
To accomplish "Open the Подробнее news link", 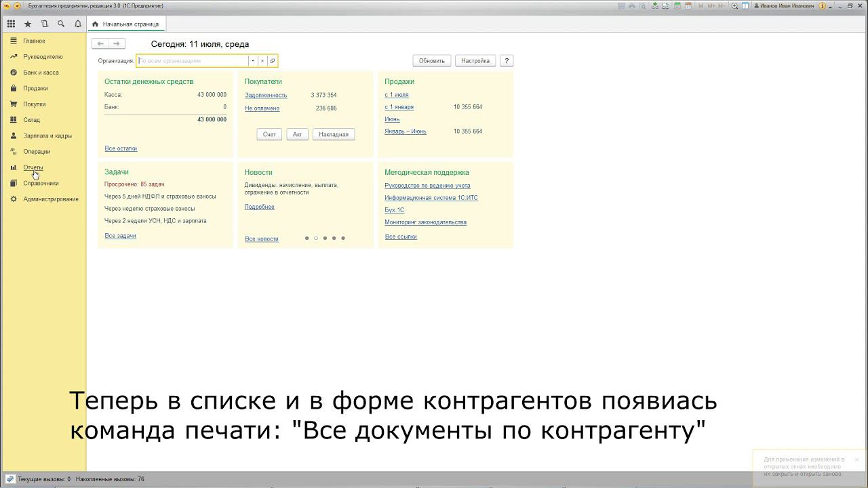I will tap(260, 207).
